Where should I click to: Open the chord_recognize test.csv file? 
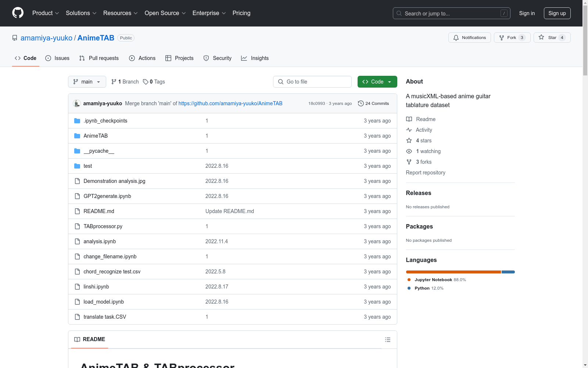pos(112,272)
